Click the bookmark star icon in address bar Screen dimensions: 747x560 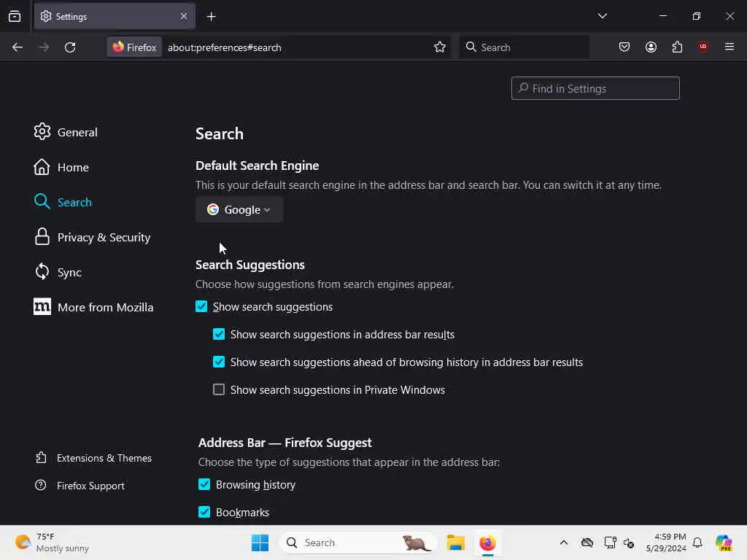(x=439, y=47)
